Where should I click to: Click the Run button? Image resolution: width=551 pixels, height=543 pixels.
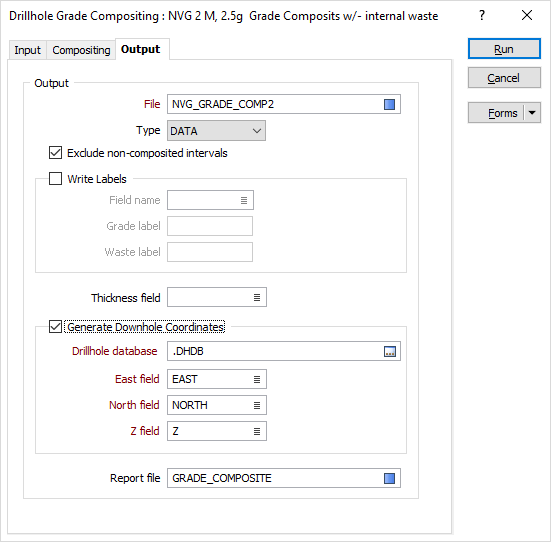pyautogui.click(x=504, y=49)
